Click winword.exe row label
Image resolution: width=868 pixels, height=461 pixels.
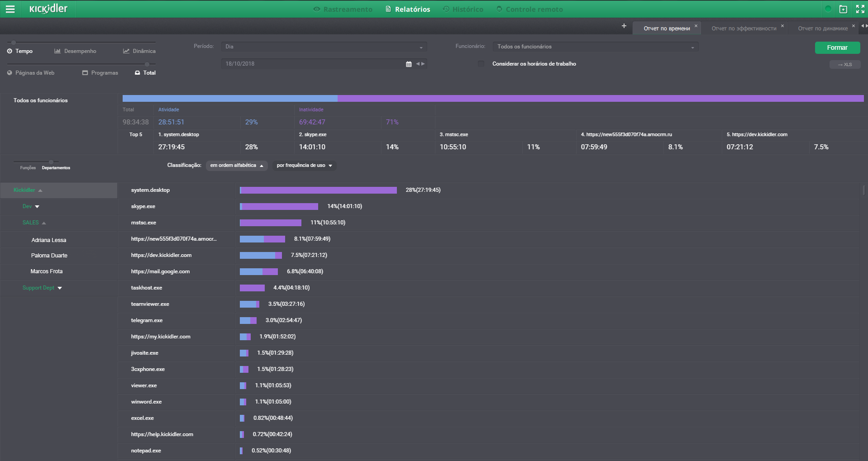pos(146,402)
